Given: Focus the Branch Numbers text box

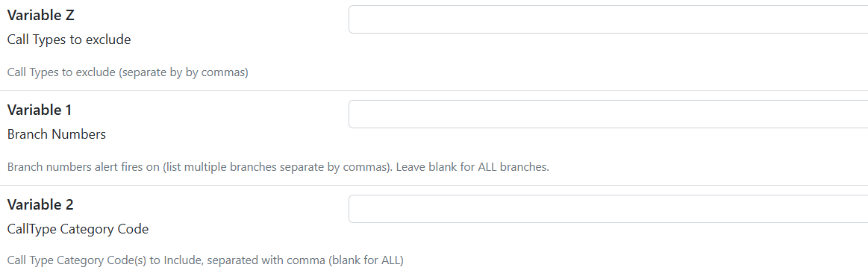Looking at the screenshot, I should (608, 114).
